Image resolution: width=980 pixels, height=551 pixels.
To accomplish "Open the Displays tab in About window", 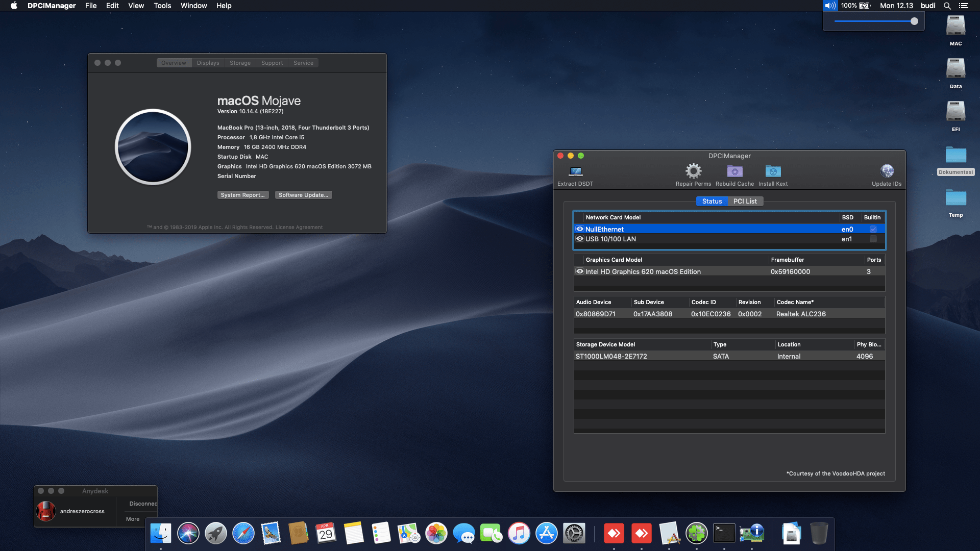I will (207, 62).
